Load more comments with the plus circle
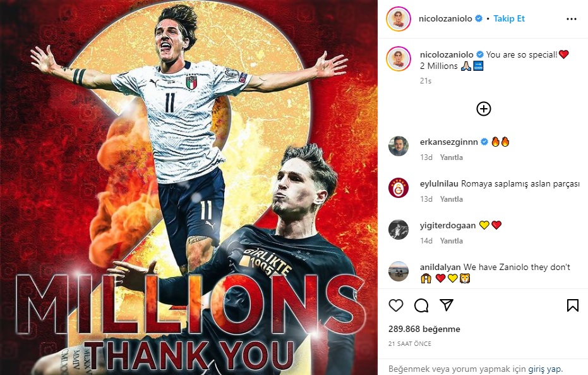This screenshot has height=375, width=588. [483, 109]
